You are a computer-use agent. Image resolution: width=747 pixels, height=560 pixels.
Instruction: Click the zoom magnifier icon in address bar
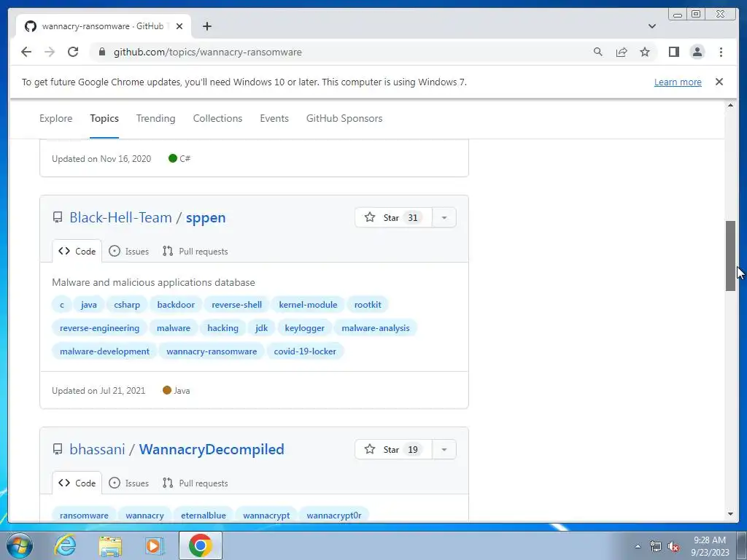[598, 52]
